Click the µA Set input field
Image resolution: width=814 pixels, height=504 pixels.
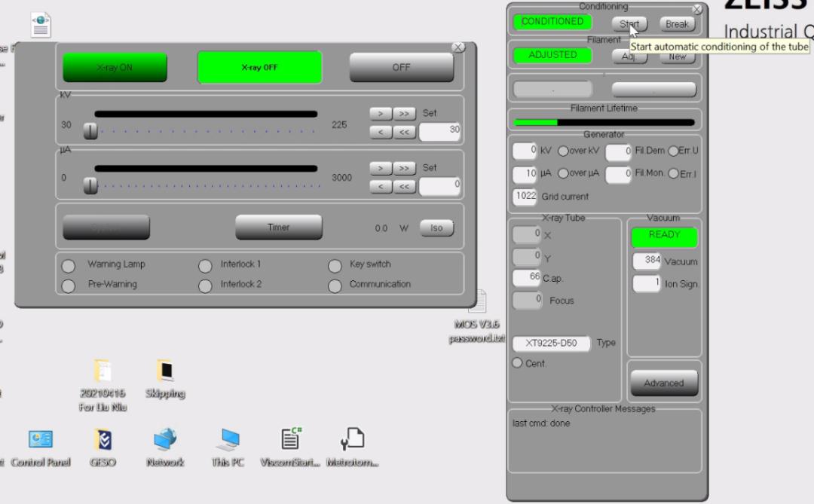point(439,185)
